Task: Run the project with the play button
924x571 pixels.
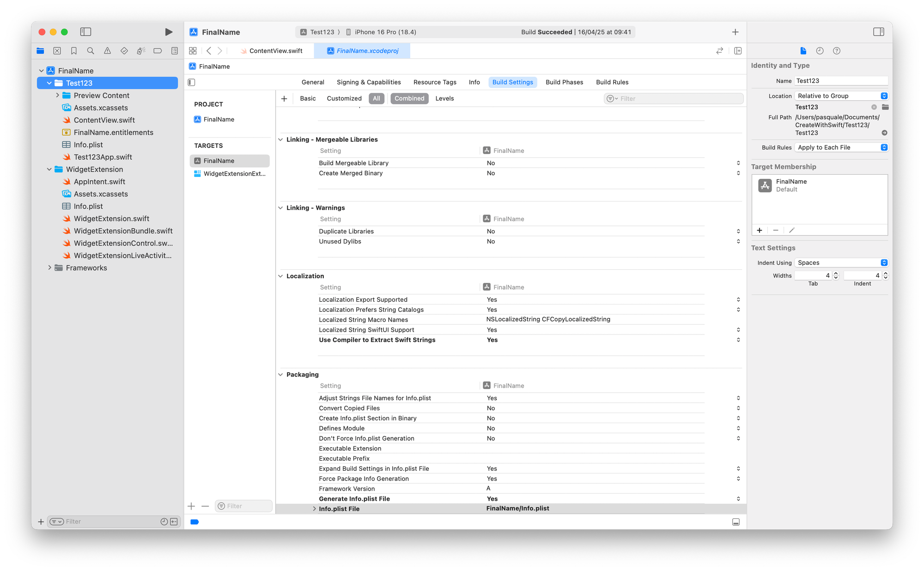Action: tap(169, 32)
